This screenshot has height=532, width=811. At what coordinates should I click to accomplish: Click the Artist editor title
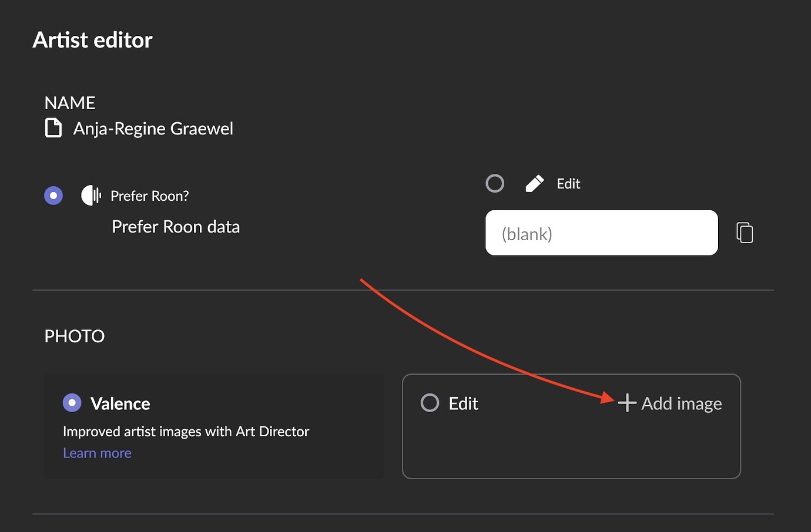(92, 40)
